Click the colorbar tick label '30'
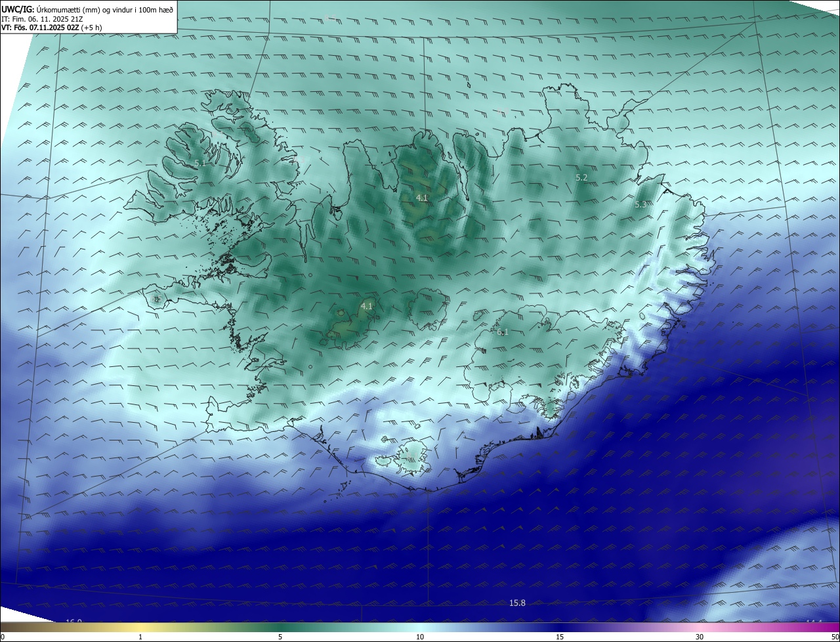The height and width of the screenshot is (642, 840). pyautogui.click(x=700, y=637)
